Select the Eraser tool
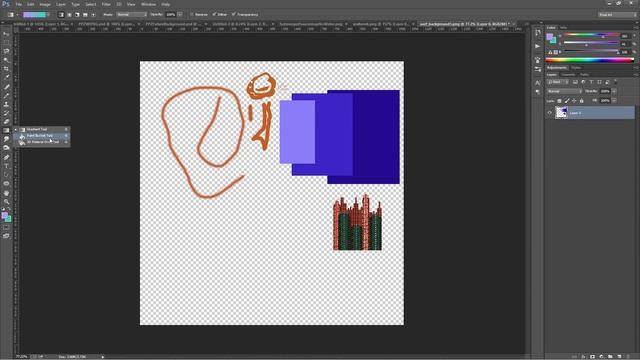Viewport: 640px width, 360px height. pos(6,122)
